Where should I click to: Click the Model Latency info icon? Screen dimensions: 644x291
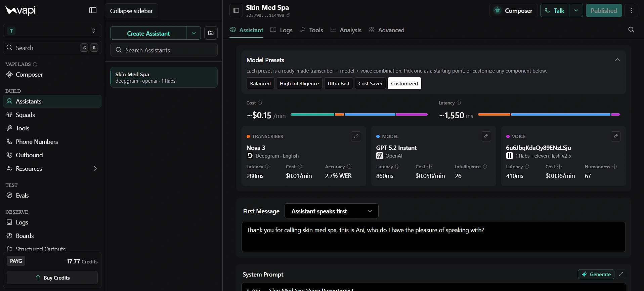pyautogui.click(x=397, y=167)
